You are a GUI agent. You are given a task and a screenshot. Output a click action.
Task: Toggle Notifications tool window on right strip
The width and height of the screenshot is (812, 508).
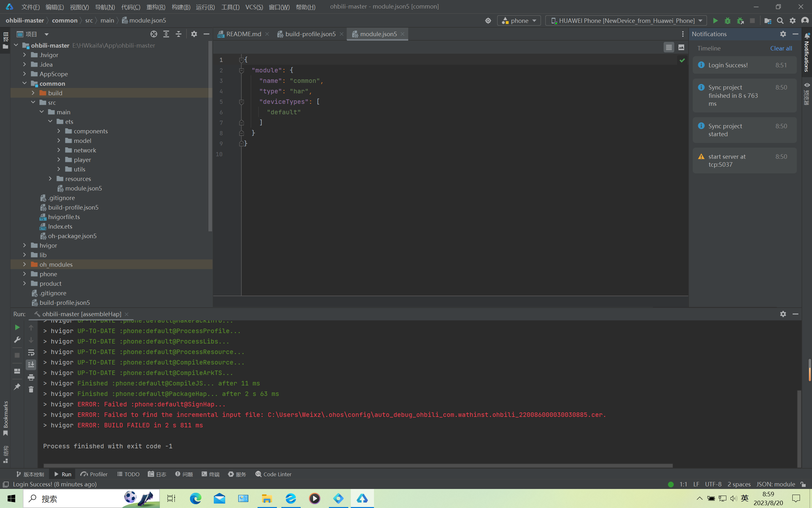coord(807,52)
